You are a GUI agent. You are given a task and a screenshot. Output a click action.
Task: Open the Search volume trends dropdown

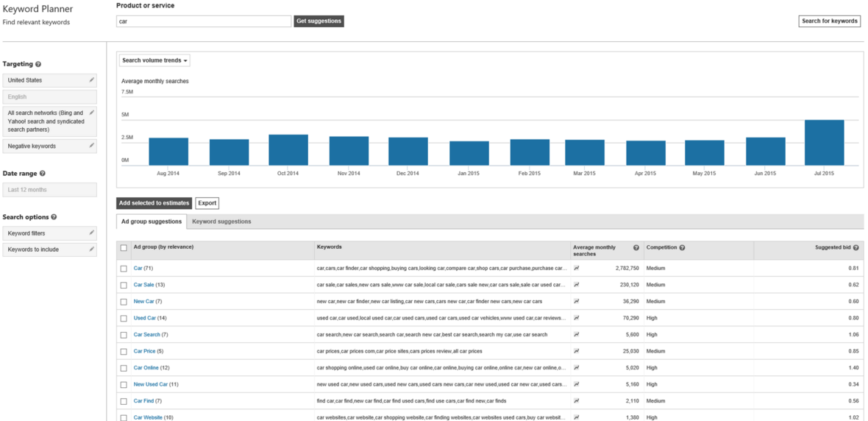(154, 60)
